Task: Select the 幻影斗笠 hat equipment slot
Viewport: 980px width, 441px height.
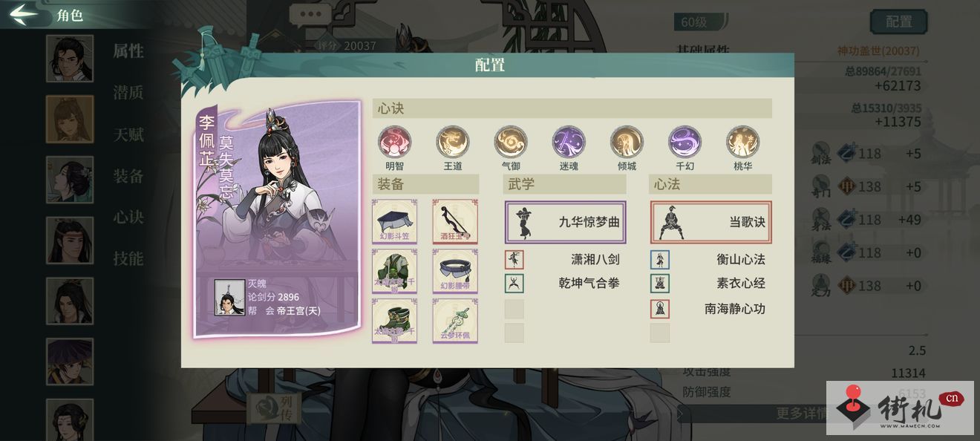Action: (395, 221)
